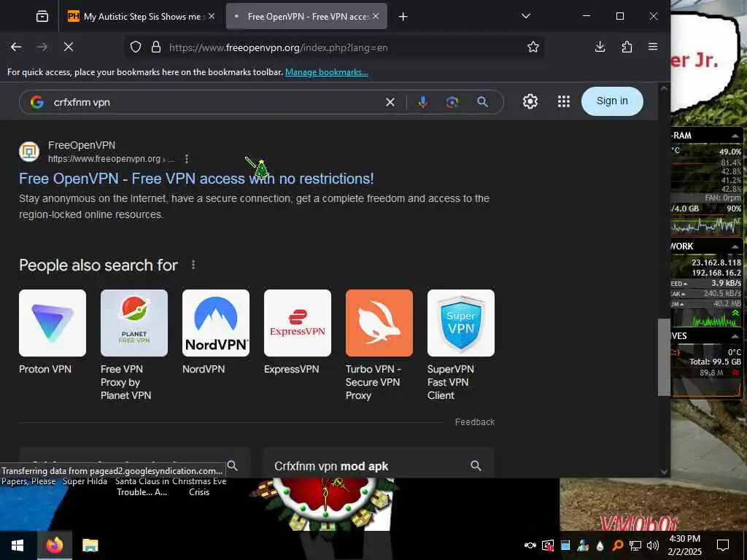Open the volume control in system tray
Screen dimensions: 747x560
[x=653, y=545]
